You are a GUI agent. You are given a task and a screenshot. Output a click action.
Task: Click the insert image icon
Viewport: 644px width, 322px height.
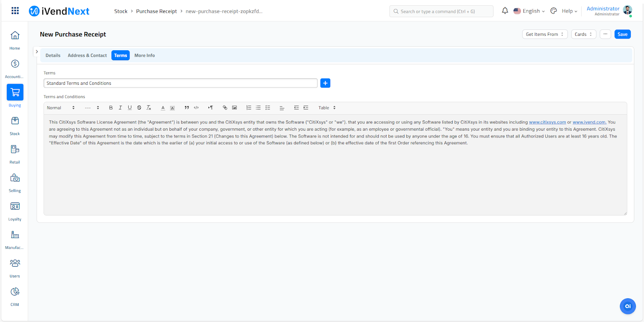234,108
